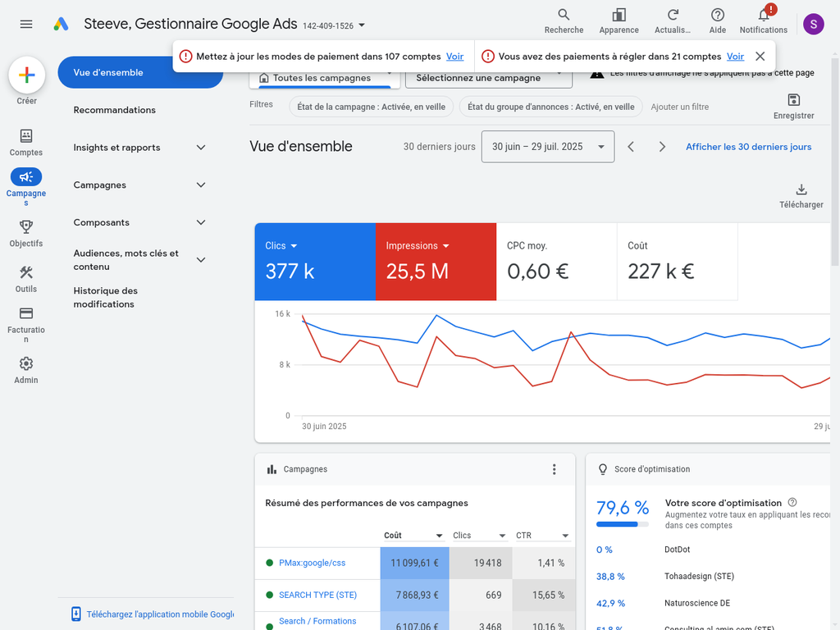Close the payment alert banner
This screenshot has width=840, height=630.
[760, 57]
